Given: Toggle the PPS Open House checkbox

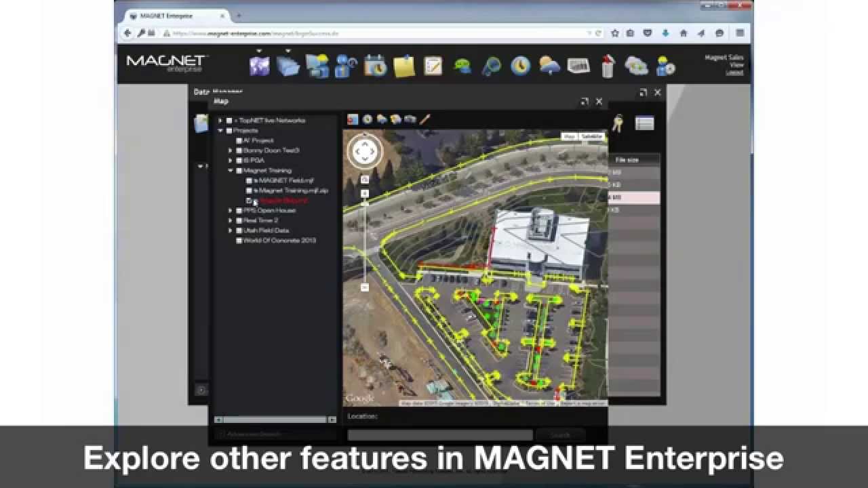Looking at the screenshot, I should point(239,211).
